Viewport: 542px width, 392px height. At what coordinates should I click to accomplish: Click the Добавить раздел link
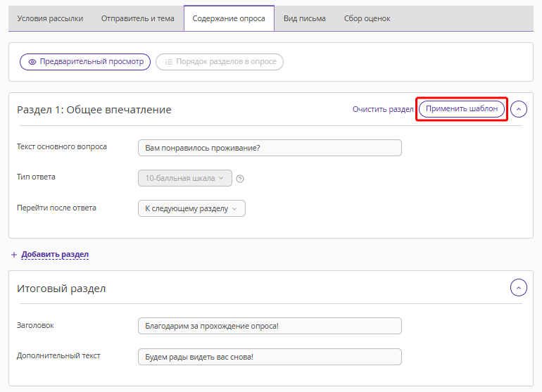(55, 254)
